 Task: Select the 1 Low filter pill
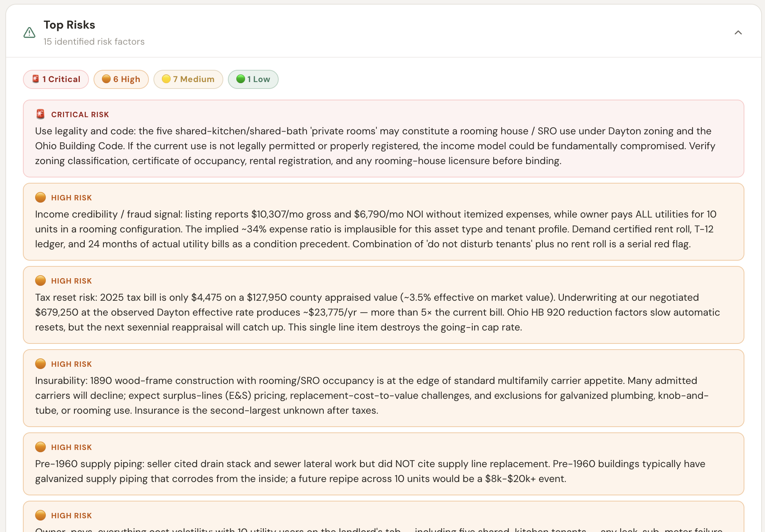pyautogui.click(x=253, y=79)
